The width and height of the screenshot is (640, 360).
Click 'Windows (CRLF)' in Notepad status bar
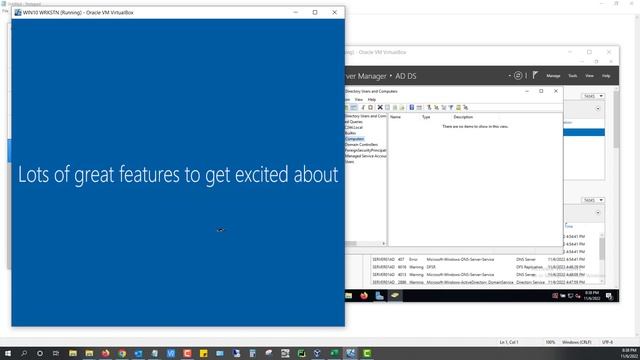577,342
